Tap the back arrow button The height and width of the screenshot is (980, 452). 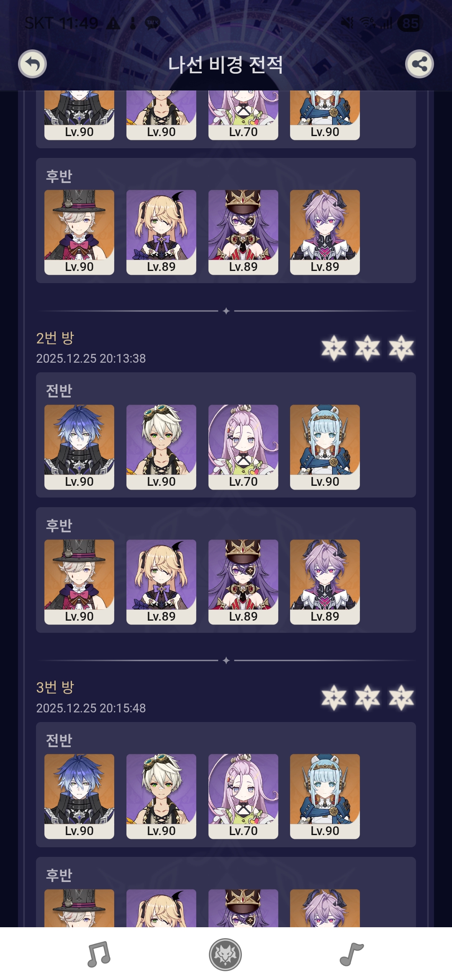(32, 64)
